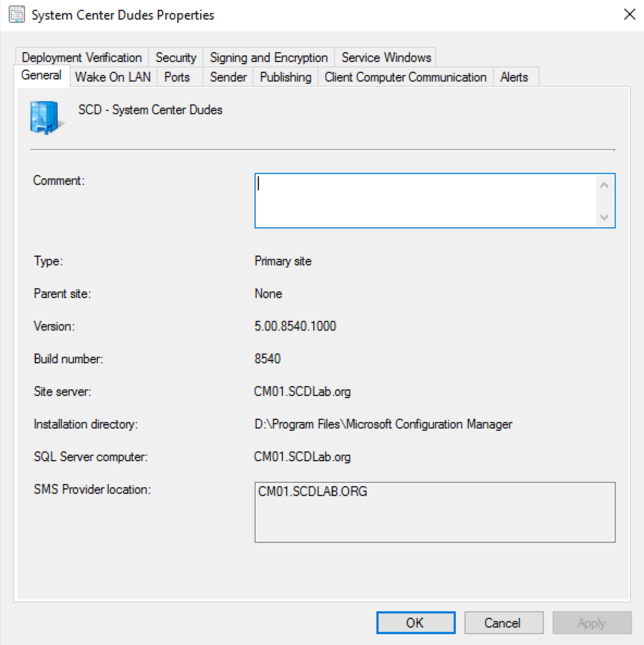Go to the Sender tab

[228, 77]
